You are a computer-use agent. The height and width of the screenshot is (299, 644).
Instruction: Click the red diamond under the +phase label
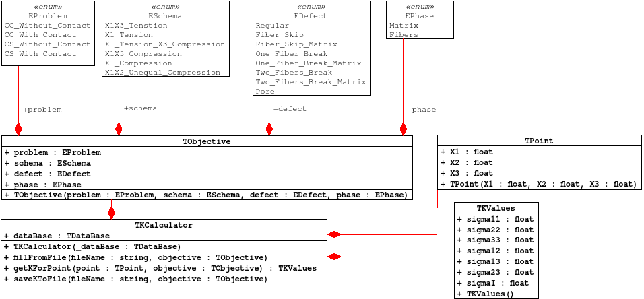[x=404, y=129]
